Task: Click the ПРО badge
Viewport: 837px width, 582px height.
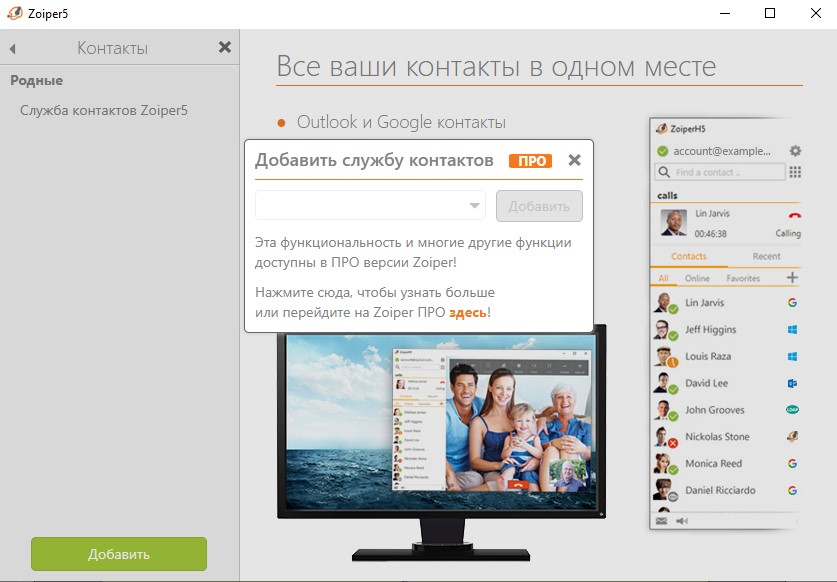Action: (530, 161)
